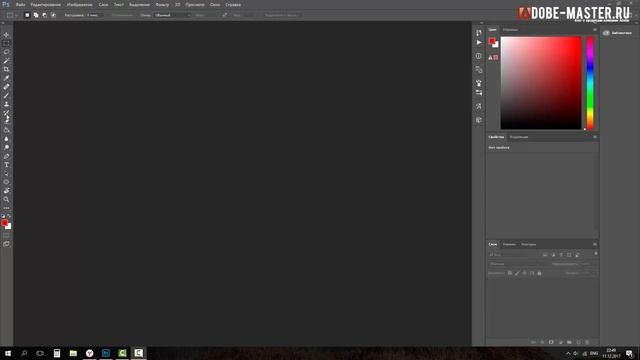The width and height of the screenshot is (640, 360).
Task: Select the Type tool
Action: [x=6, y=165]
